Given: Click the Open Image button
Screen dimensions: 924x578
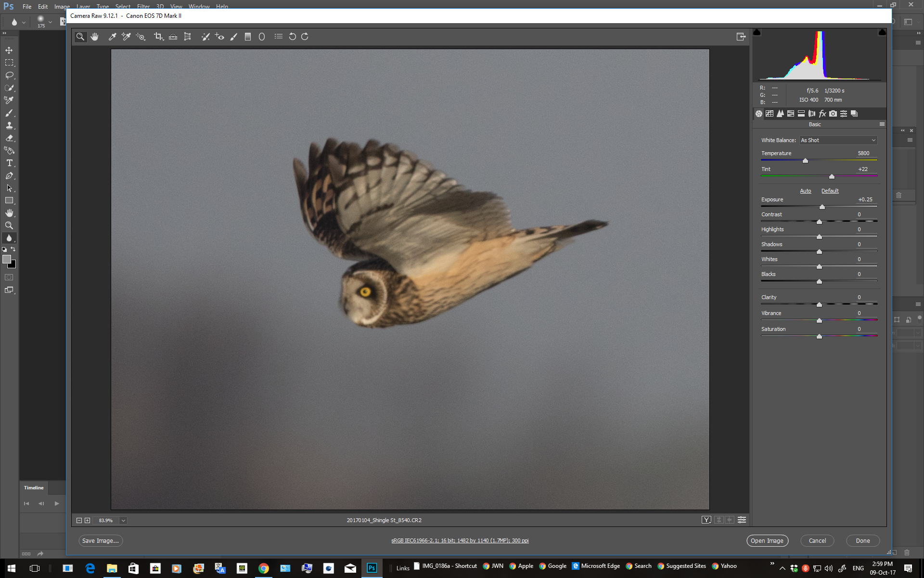Looking at the screenshot, I should (x=767, y=541).
